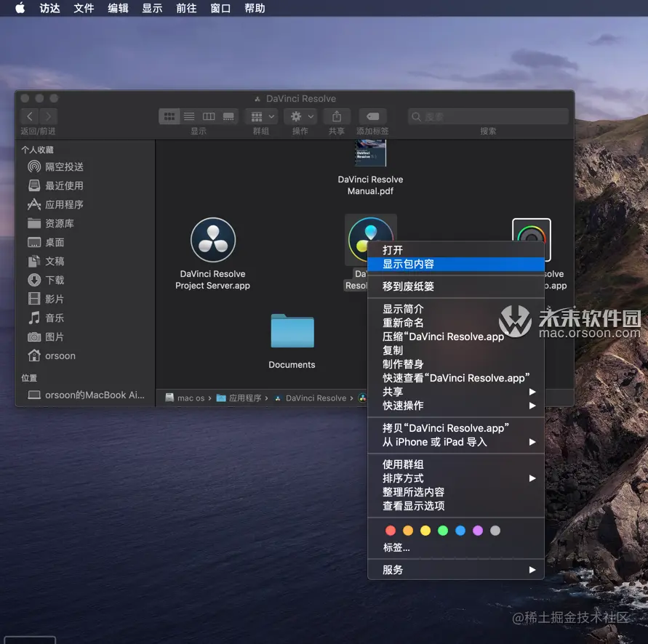
Task: Choose 制作替身 in the context menu
Action: 456,364
